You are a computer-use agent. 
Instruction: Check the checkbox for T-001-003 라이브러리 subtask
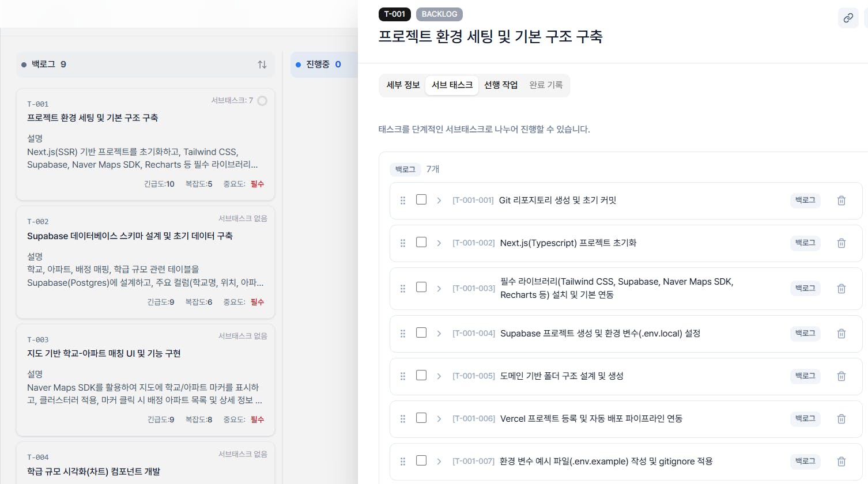coord(421,288)
